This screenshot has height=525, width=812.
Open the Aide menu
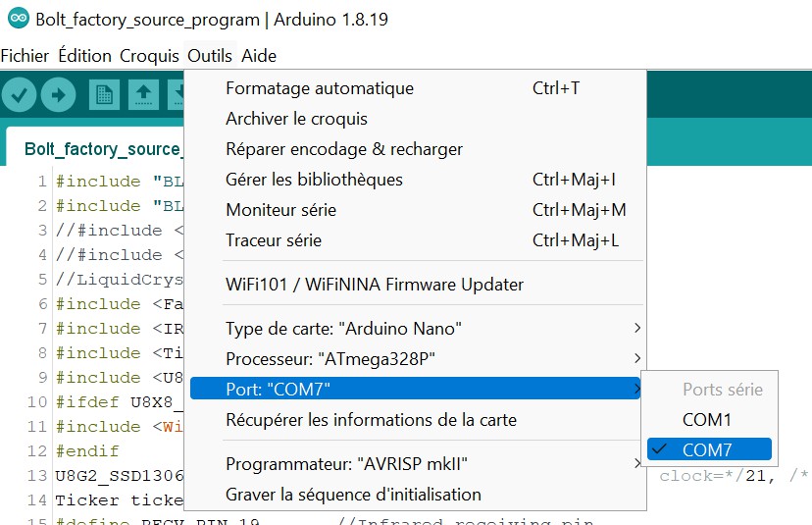coord(259,56)
